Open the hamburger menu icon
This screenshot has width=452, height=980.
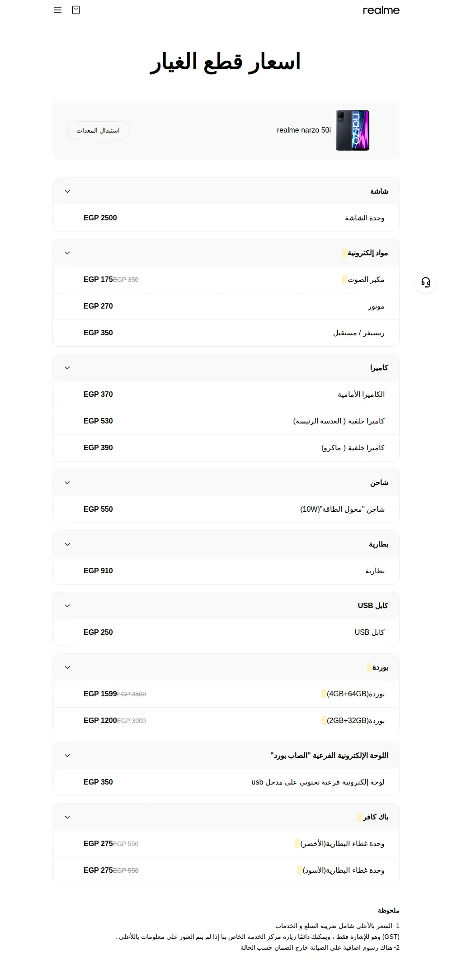[58, 10]
